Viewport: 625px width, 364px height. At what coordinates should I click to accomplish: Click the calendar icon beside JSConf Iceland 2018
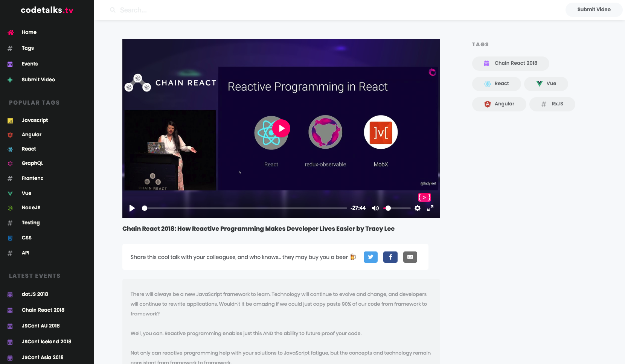[10, 342]
